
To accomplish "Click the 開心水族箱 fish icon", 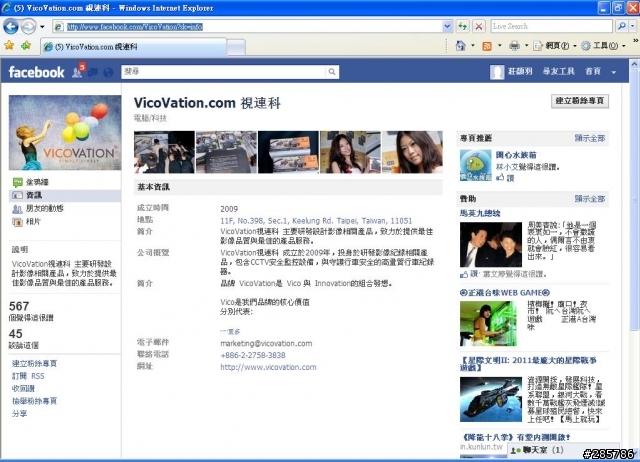I will tap(476, 165).
